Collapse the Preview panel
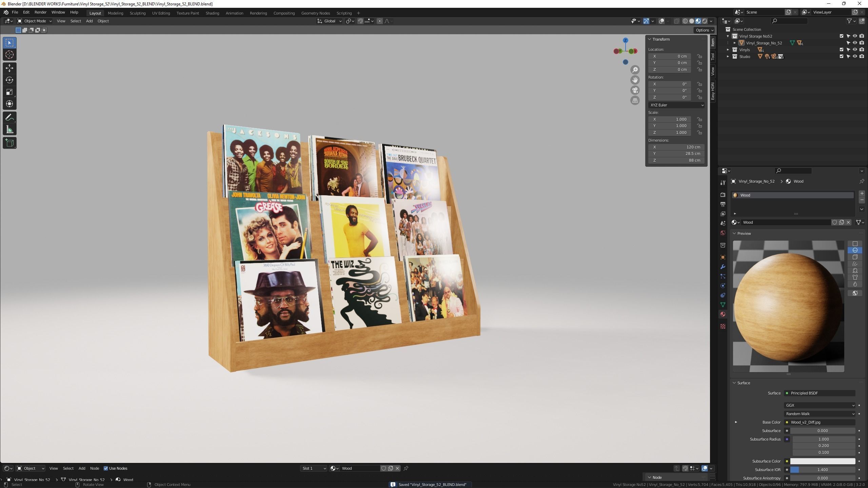This screenshot has width=868, height=488. pyautogui.click(x=734, y=233)
